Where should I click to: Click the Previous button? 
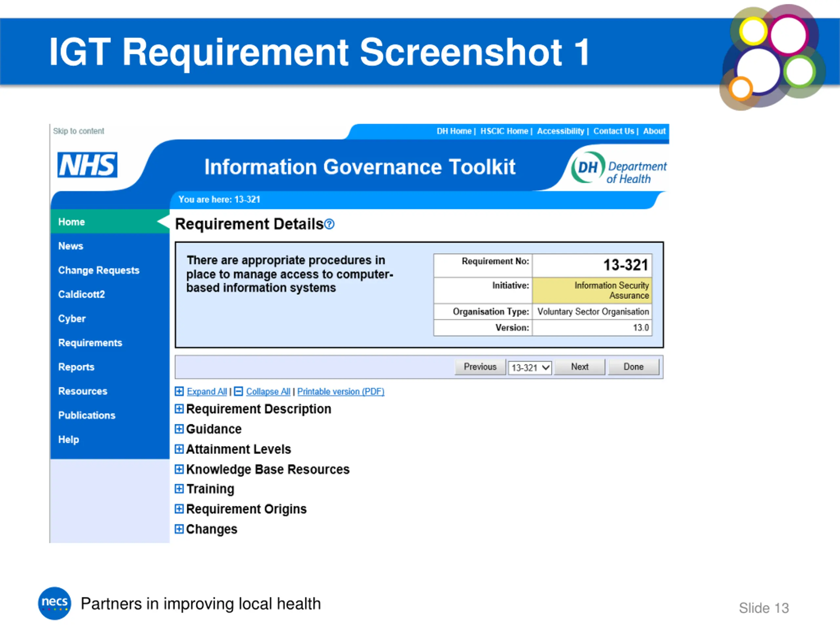point(480,367)
